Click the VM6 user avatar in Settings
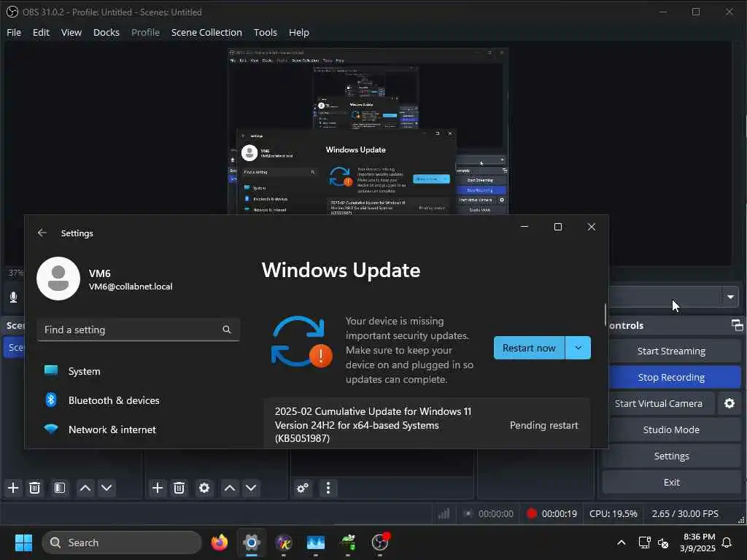 tap(58, 279)
